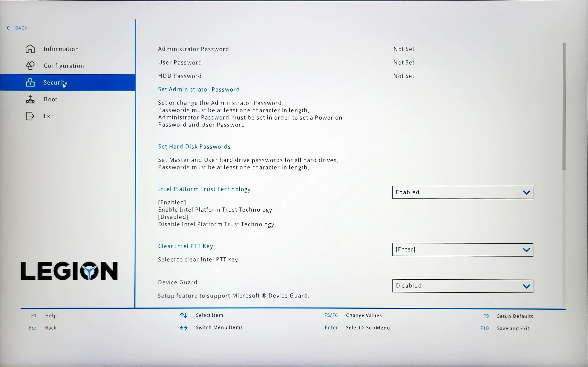Expand the Intel Platform Trust Technology dropdown
This screenshot has width=588, height=367.
(462, 192)
